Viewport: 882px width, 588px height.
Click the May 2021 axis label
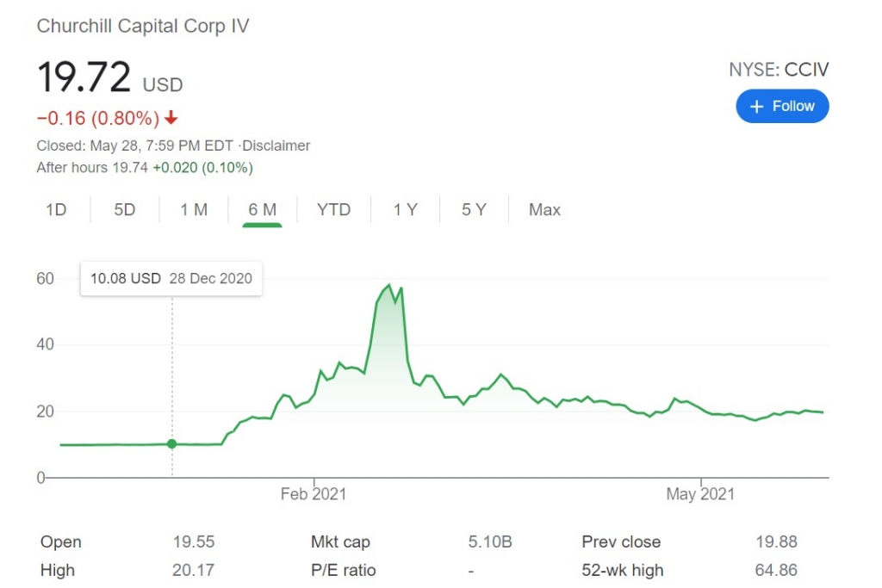tap(700, 494)
